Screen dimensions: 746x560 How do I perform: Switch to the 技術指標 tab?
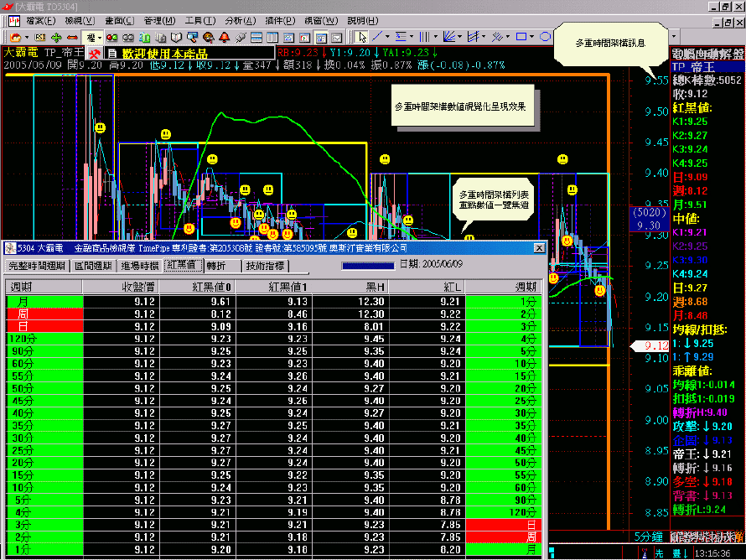click(264, 266)
